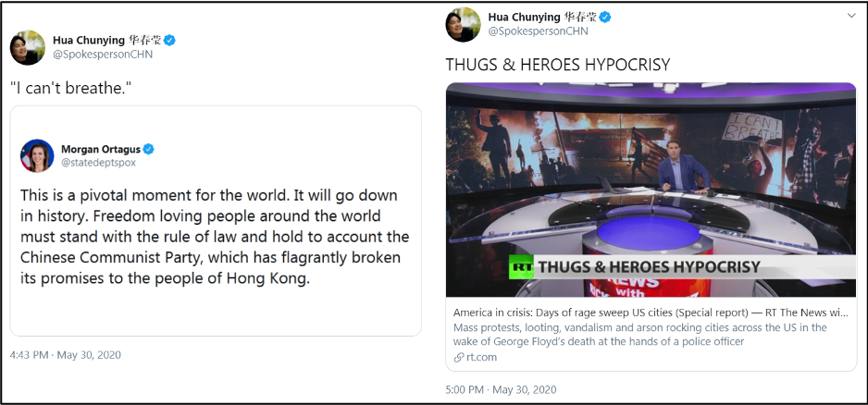
Task: Click the green RT logo in the video banner
Action: 522,267
